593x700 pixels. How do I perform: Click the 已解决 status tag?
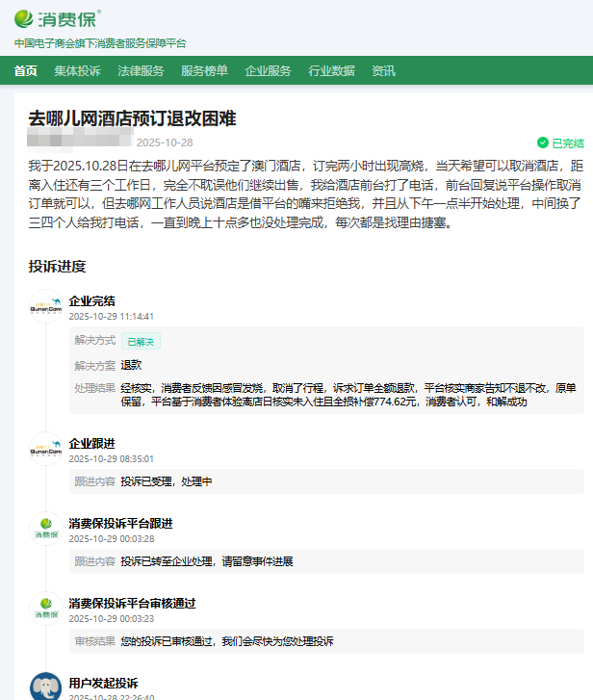141,341
